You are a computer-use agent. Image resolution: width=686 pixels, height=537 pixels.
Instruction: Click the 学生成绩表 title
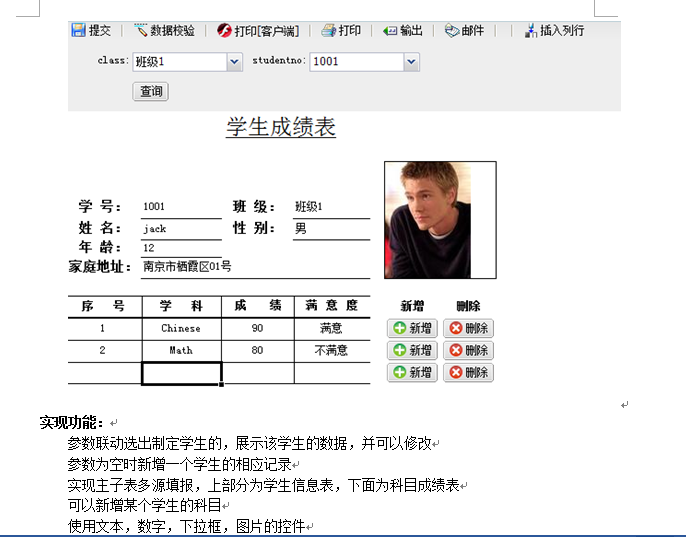281,127
